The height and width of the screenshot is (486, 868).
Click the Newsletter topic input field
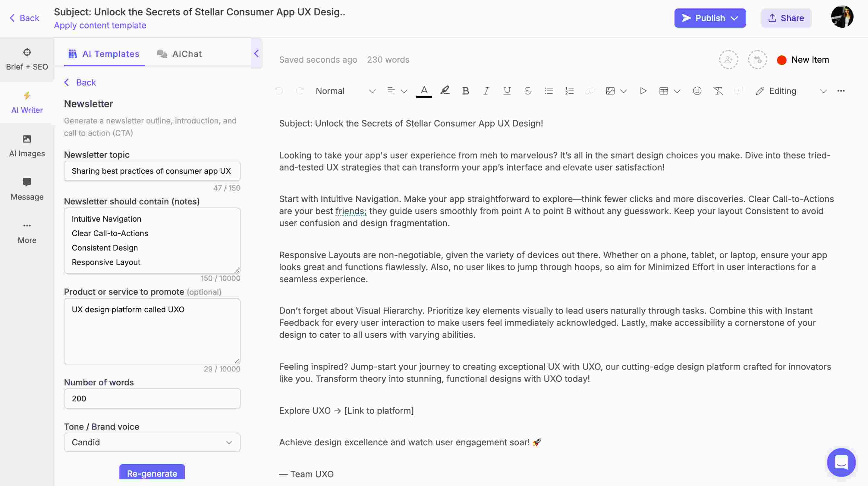click(152, 171)
